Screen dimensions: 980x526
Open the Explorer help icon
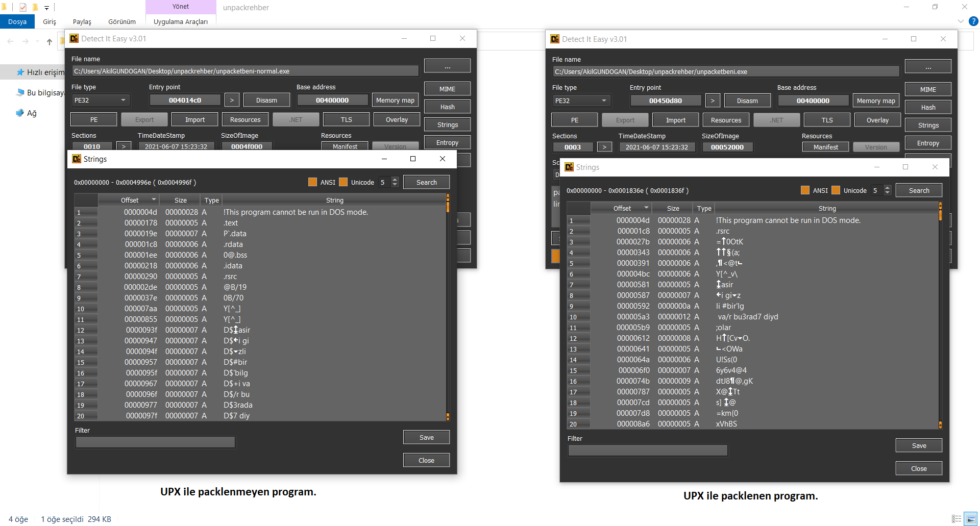tap(973, 21)
